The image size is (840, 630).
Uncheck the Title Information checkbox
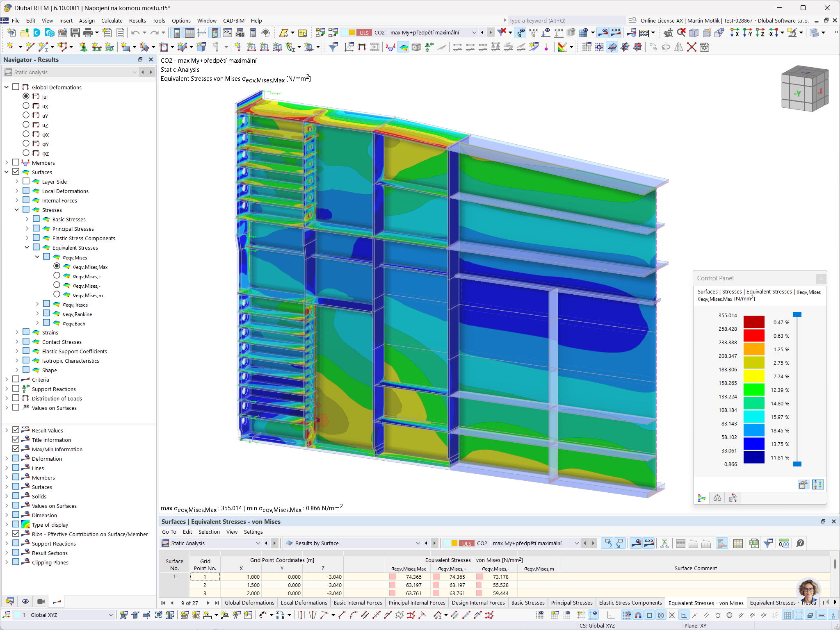click(x=16, y=439)
